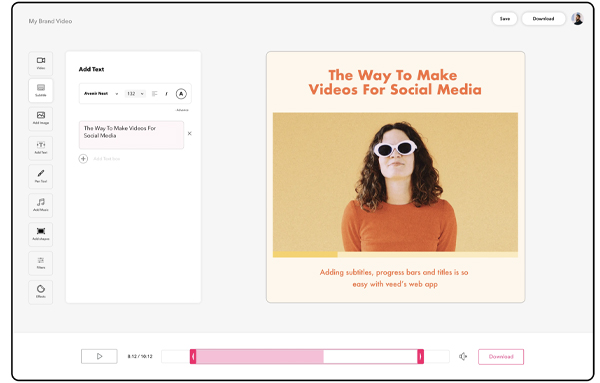This screenshot has width=600, height=383.
Task: Select the Add Text sidebar tool
Action: coord(41,148)
